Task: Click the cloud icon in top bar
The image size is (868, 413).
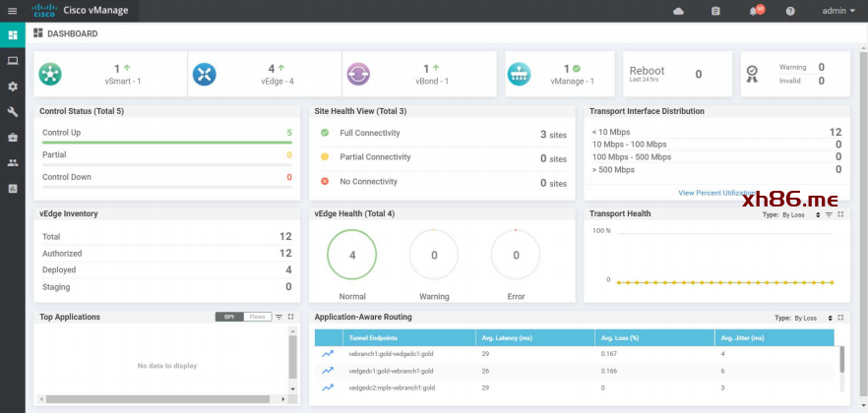Action: (x=678, y=11)
